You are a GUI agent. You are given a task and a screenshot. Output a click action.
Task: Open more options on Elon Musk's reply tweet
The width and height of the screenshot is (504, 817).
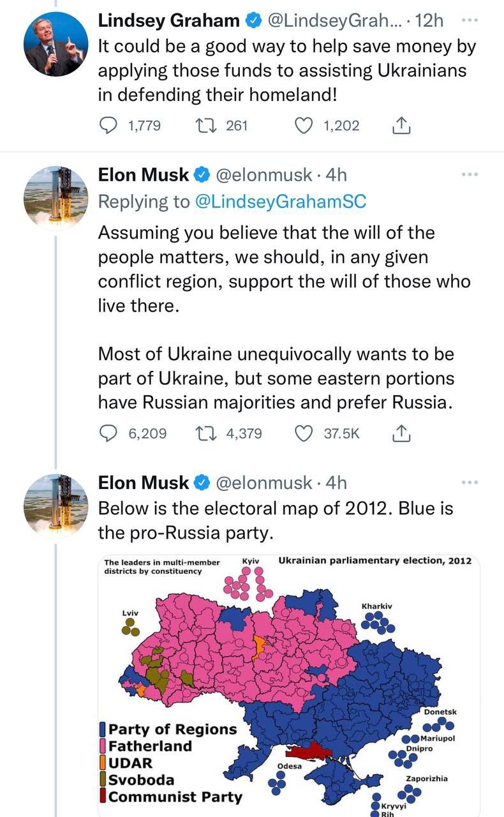(469, 174)
